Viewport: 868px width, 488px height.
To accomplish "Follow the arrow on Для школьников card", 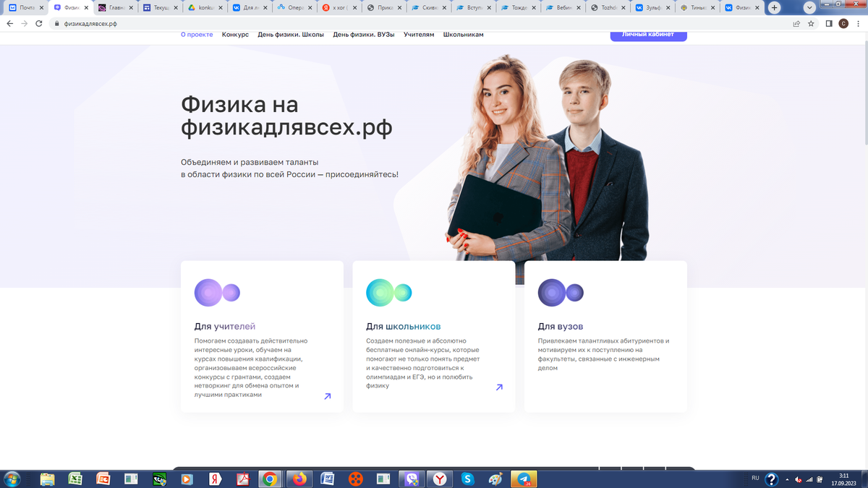I will pos(499,388).
